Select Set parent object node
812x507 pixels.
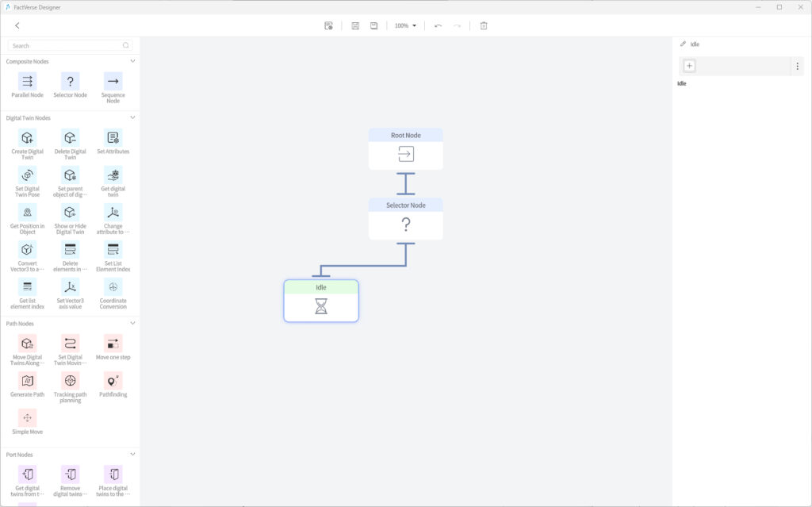click(x=71, y=175)
